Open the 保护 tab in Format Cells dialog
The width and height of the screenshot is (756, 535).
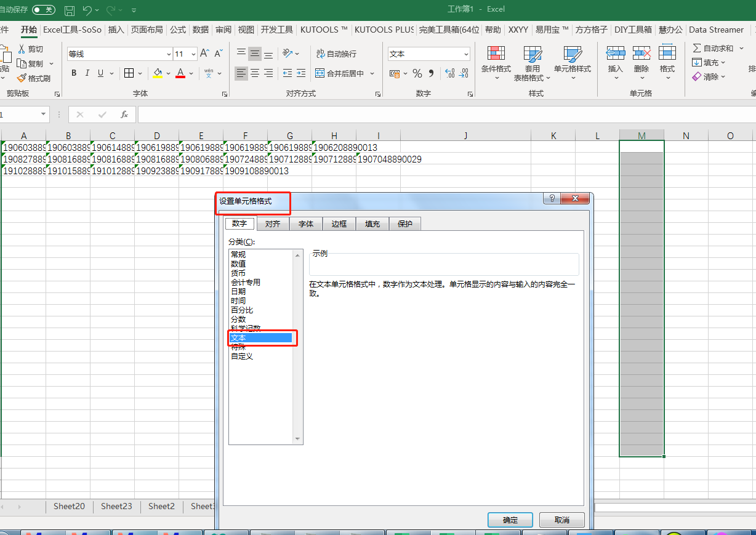tap(405, 224)
